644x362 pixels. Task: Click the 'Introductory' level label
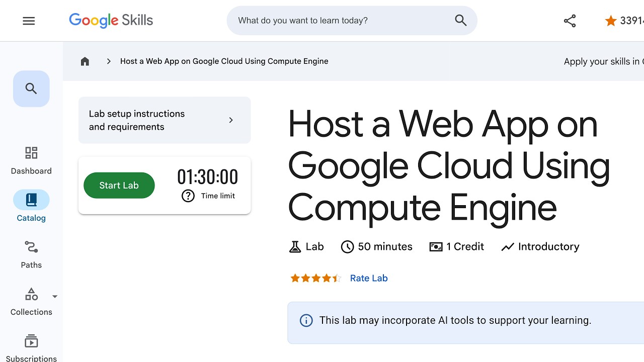pos(549,247)
